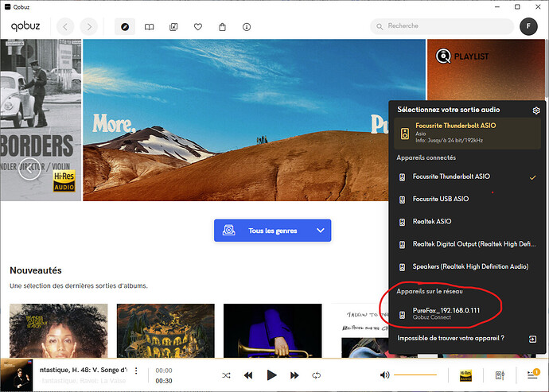Open the trumpet album cover
Image resolution: width=549 pixels, height=392 pixels.
[x=272, y=331]
